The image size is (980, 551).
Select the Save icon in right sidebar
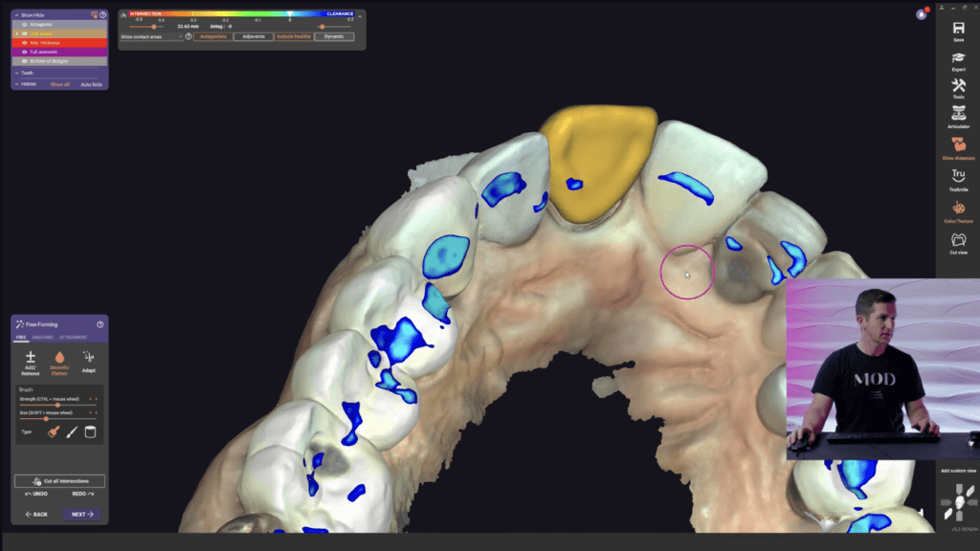pos(956,29)
